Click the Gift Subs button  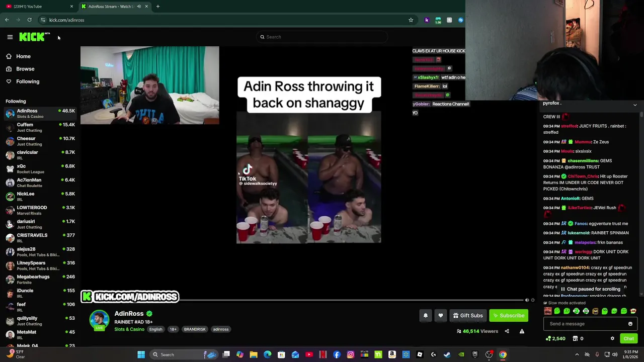pyautogui.click(x=468, y=315)
